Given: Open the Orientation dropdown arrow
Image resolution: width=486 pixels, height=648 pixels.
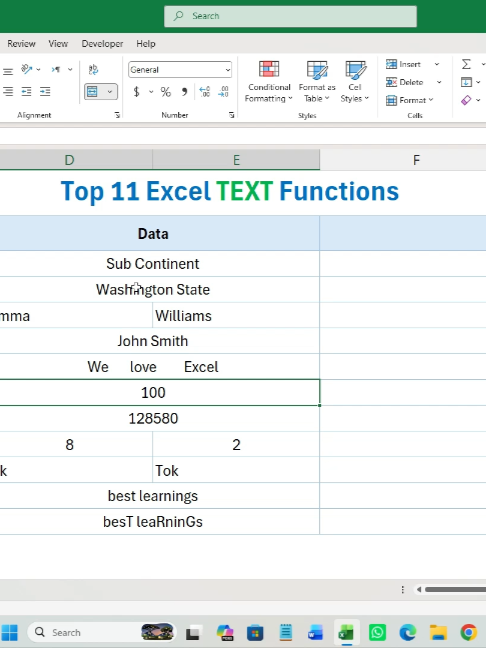Looking at the screenshot, I should pos(38,70).
